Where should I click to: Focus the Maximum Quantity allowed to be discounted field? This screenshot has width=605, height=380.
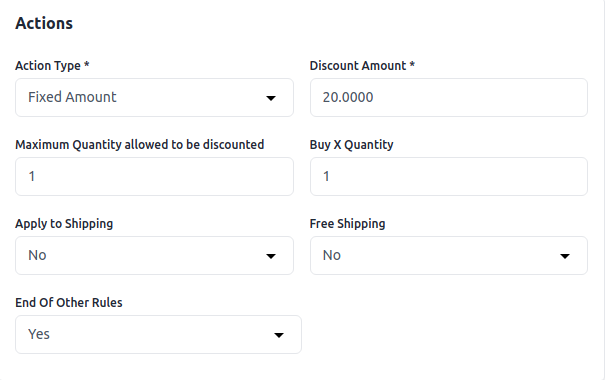[x=154, y=176]
